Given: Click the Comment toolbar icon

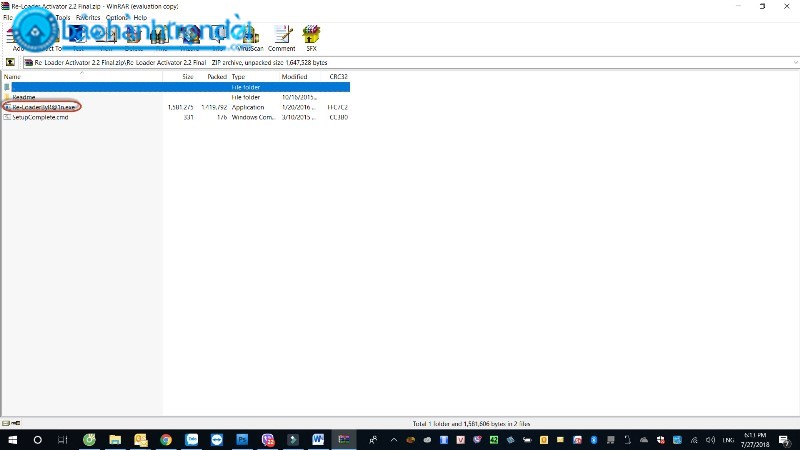Looking at the screenshot, I should point(282,38).
